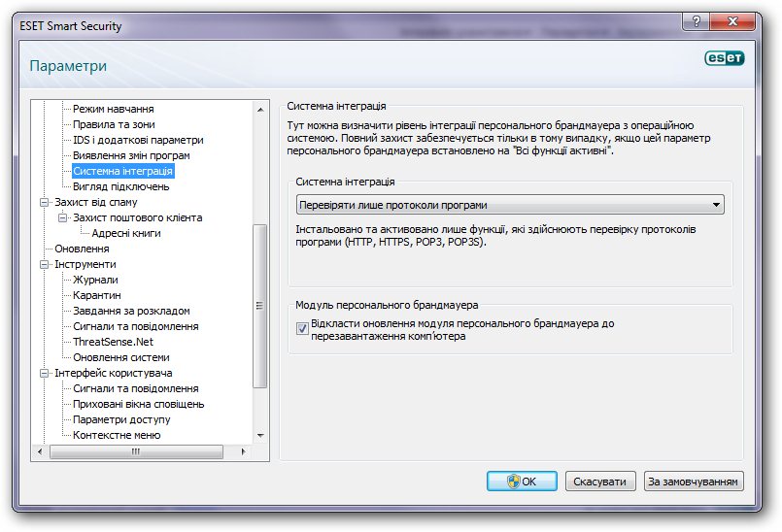
Task: Click the vertical scrollbar thumb of the tree
Action: (259, 305)
